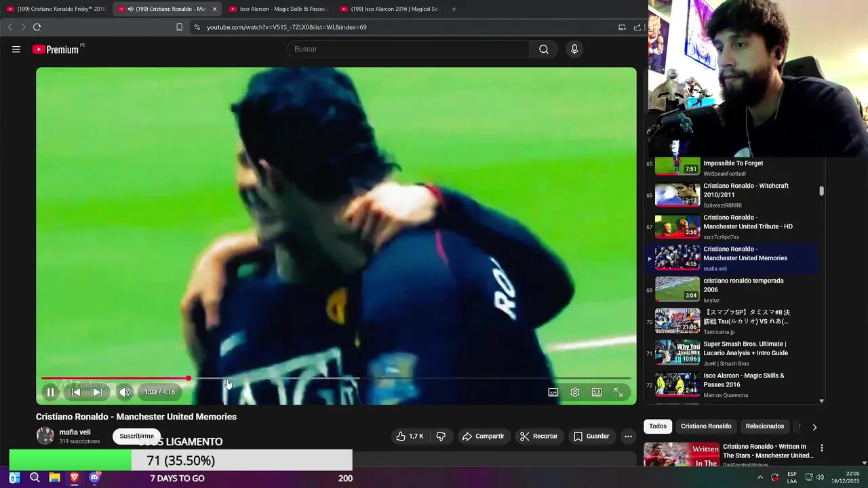Click the browser share icon

(x=637, y=27)
